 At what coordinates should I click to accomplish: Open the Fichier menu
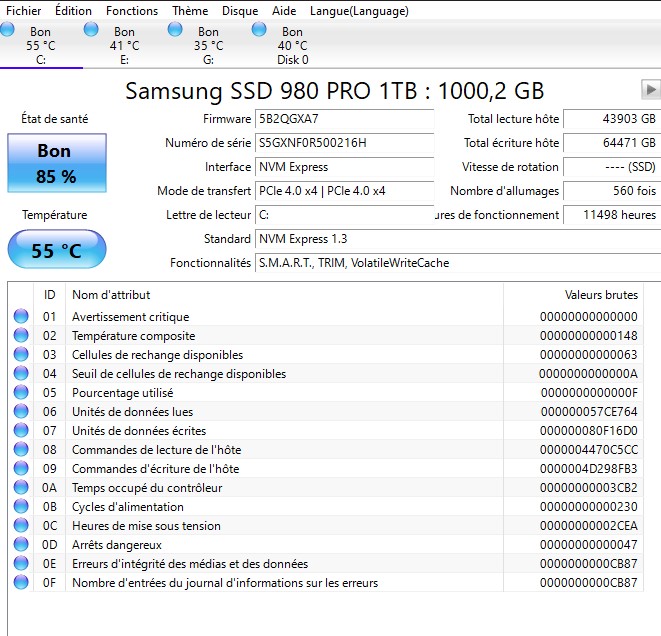24,11
